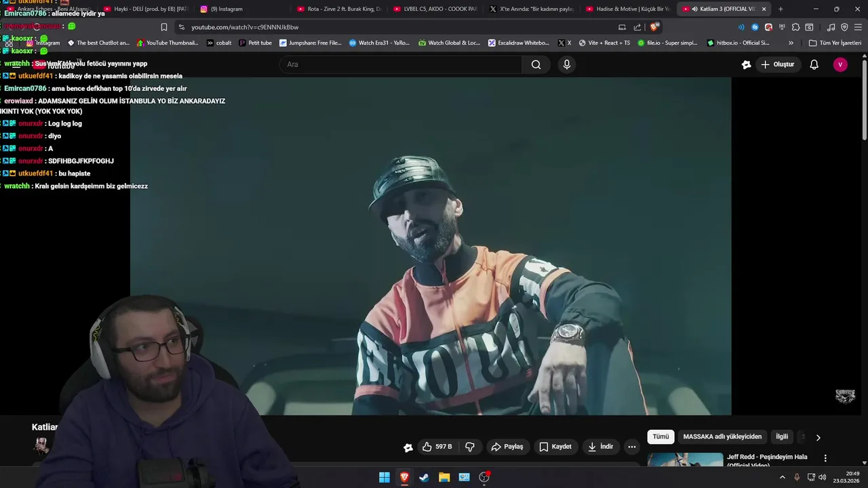The height and width of the screenshot is (488, 868).
Task: Bookmark this page icon in address bar
Action: (x=163, y=27)
